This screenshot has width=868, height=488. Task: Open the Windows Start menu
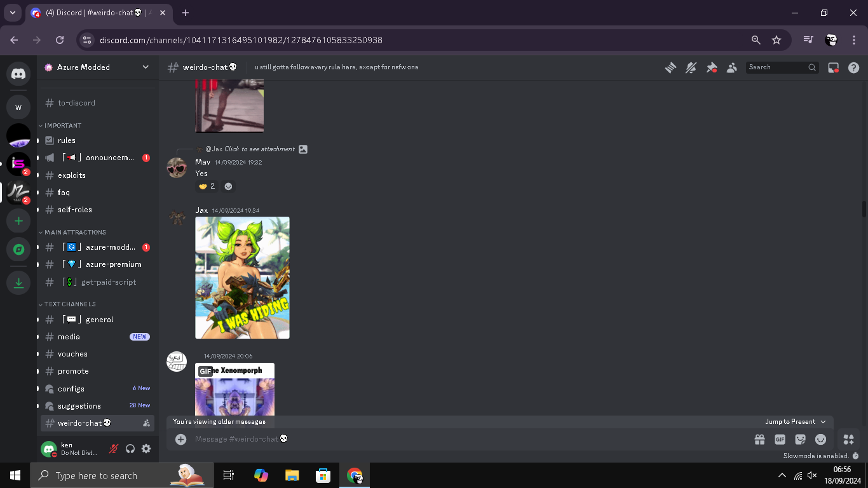(x=15, y=475)
